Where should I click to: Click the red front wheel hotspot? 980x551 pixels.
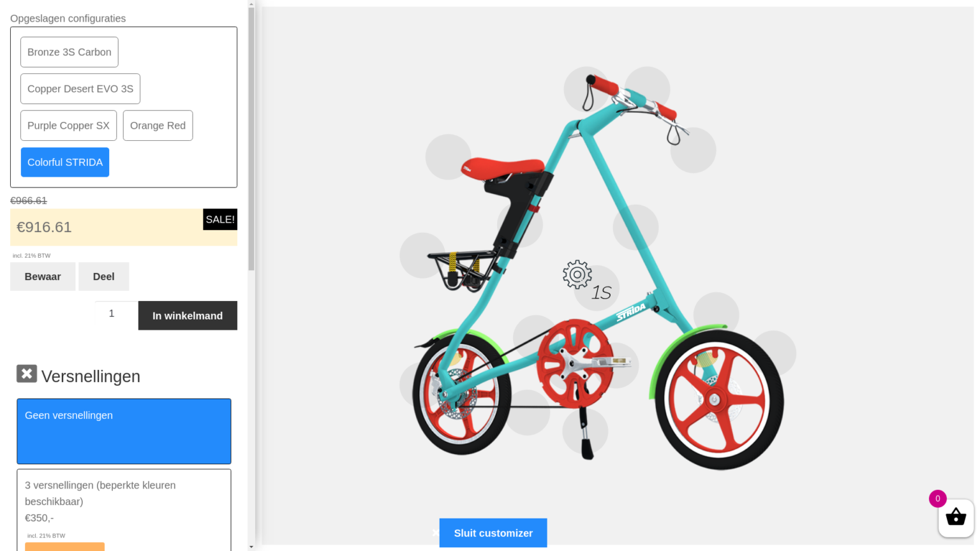point(773,353)
